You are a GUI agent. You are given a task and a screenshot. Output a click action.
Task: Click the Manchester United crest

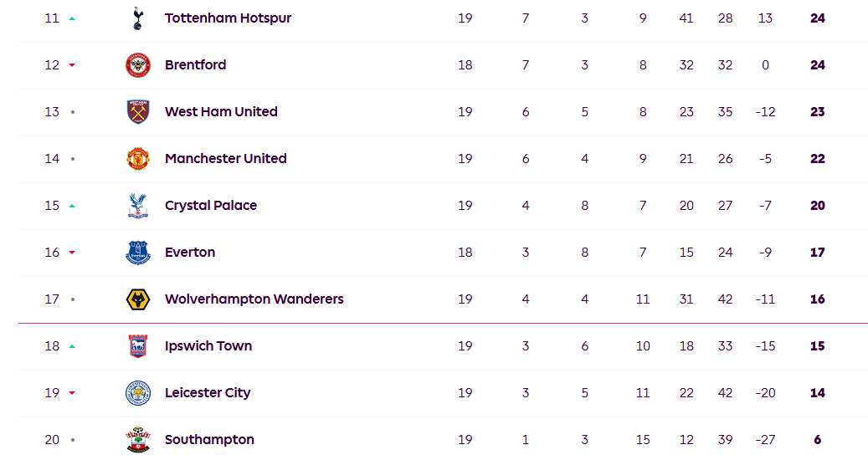[x=138, y=159]
